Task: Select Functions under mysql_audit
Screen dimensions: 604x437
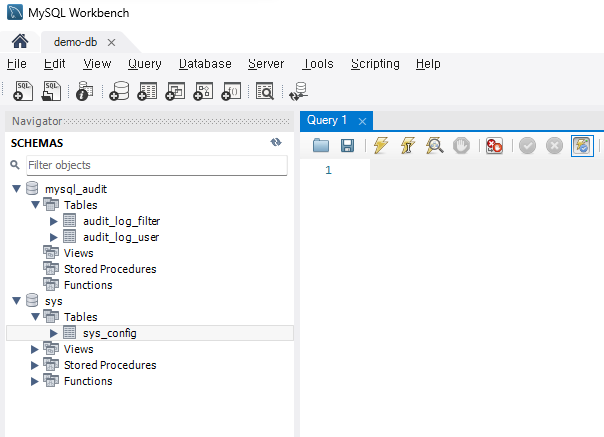Action: tap(88, 285)
